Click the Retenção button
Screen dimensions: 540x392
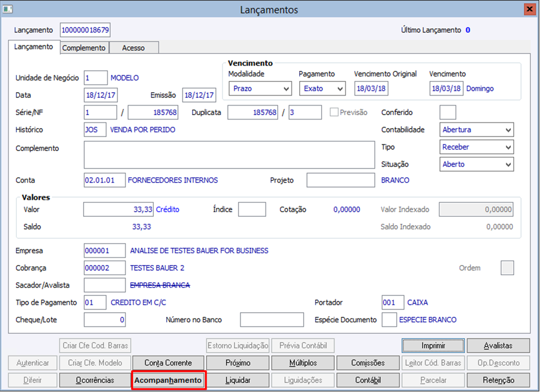498,380
